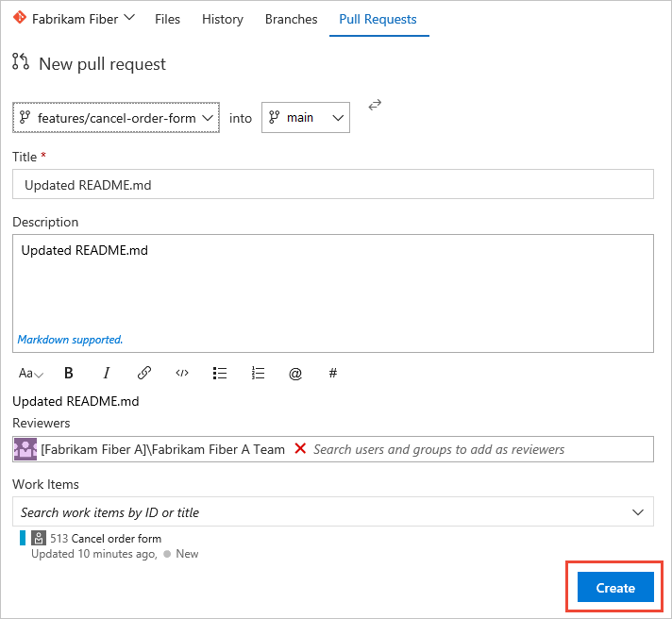This screenshot has height=619, width=672.
Task: Mention a person with the @ icon
Action: tap(295, 373)
